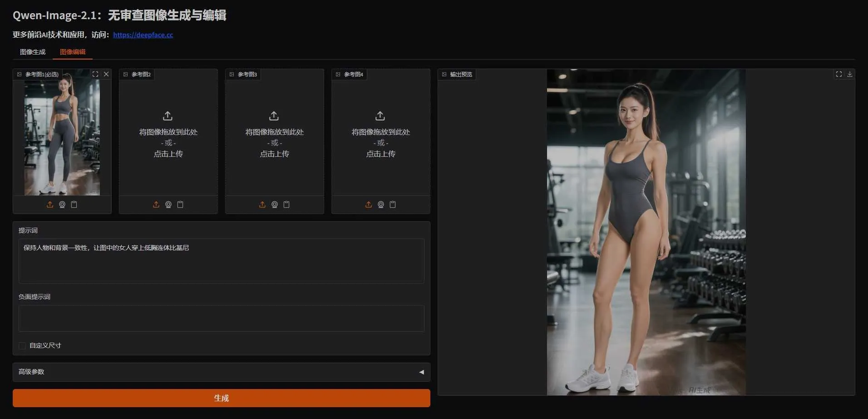868x419 pixels.
Task: Expand the 高级参数 section
Action: click(x=222, y=372)
